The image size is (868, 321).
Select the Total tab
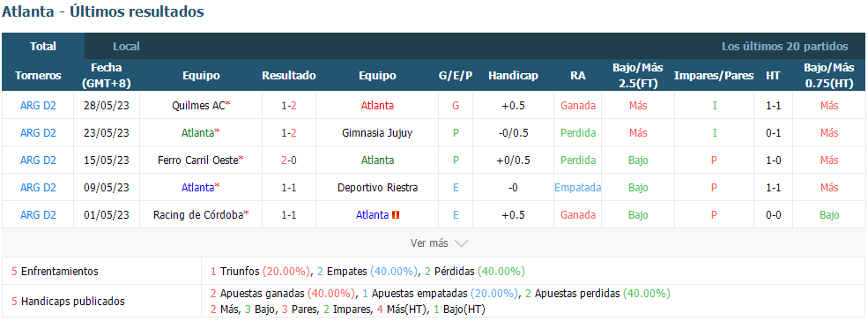click(x=43, y=47)
